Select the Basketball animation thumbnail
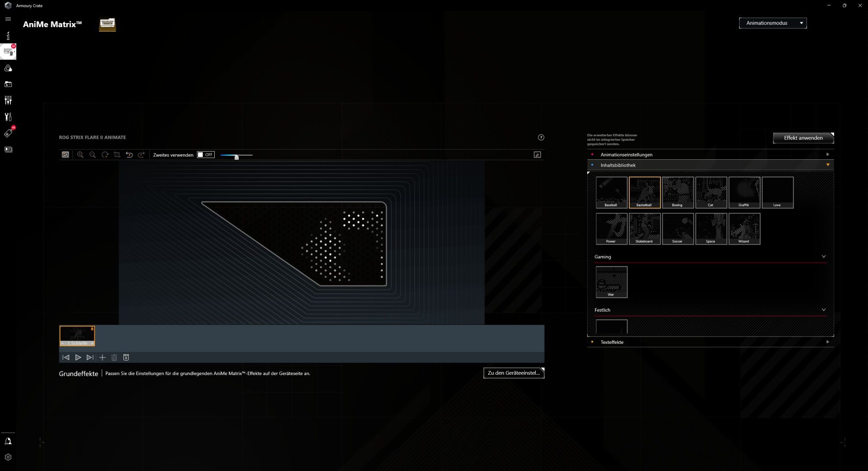This screenshot has height=471, width=868. pyautogui.click(x=645, y=192)
